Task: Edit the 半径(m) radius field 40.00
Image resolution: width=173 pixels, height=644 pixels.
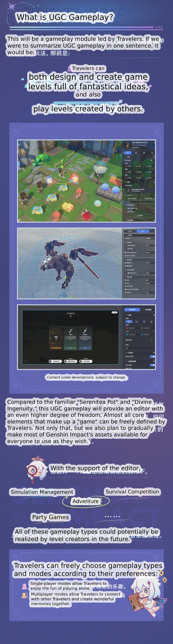Action: (150, 283)
